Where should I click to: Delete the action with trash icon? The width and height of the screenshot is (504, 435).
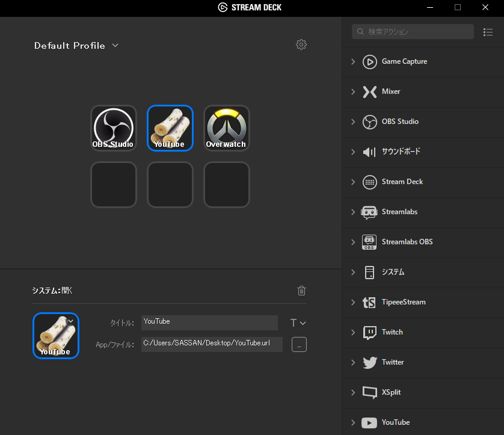[301, 291]
